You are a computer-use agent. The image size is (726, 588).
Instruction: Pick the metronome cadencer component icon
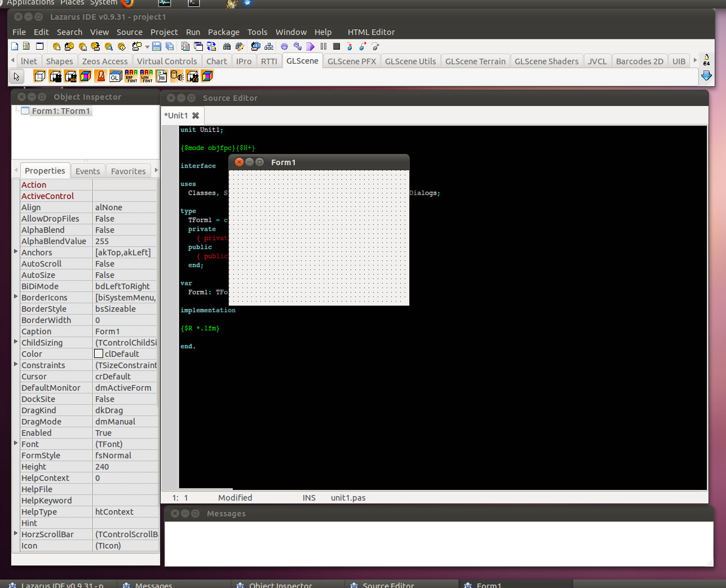click(100, 76)
